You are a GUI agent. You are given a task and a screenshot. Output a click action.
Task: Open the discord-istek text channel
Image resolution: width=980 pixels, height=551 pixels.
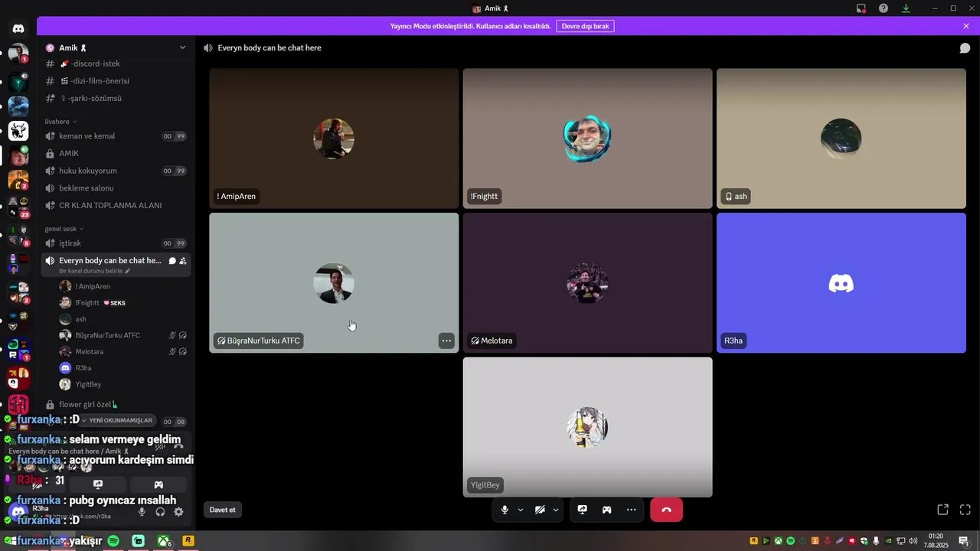tap(116, 64)
